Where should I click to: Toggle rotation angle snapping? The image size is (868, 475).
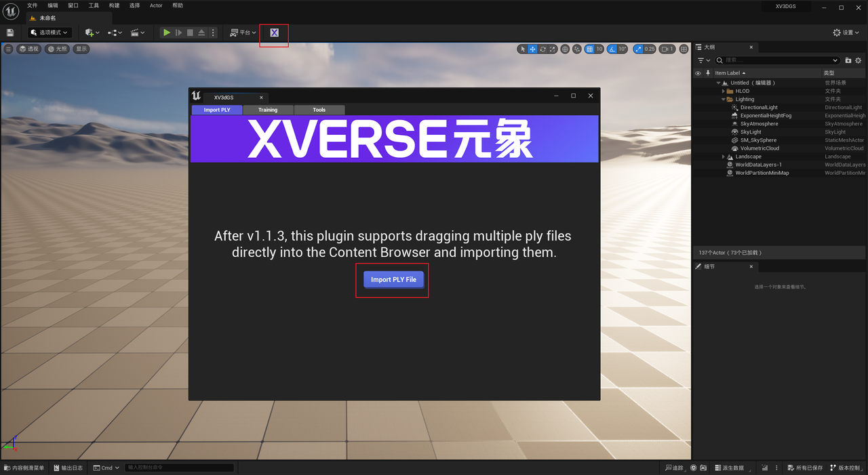[612, 49]
